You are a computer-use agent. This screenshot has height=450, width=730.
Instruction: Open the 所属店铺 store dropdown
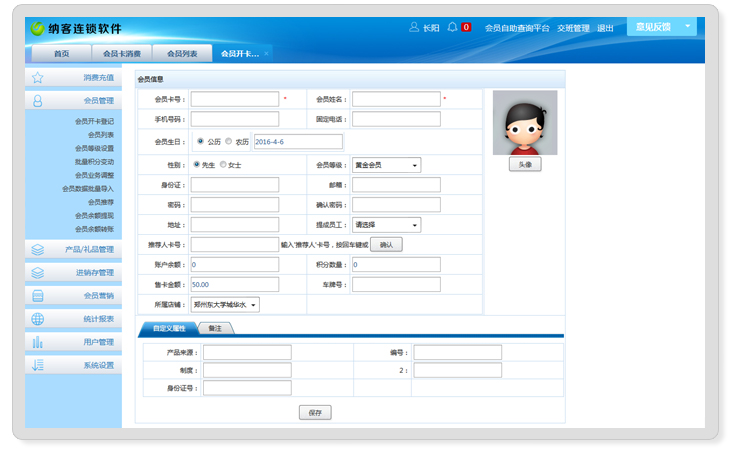coord(225,304)
